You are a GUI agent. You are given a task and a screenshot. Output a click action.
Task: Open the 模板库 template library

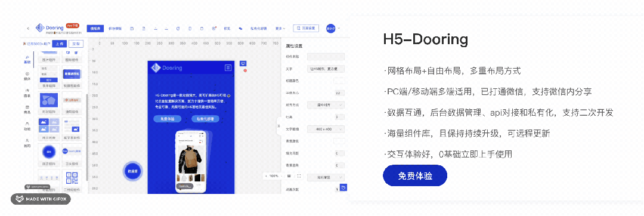[x=95, y=28]
